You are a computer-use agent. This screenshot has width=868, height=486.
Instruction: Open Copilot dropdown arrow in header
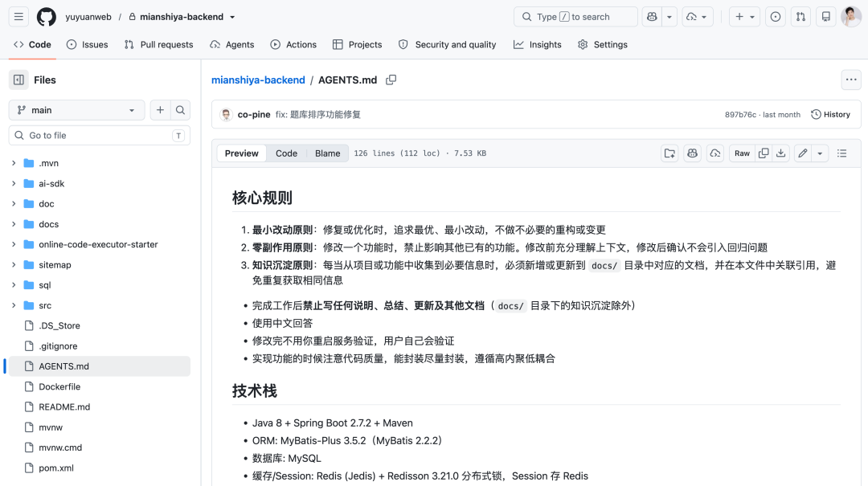[x=669, y=17]
